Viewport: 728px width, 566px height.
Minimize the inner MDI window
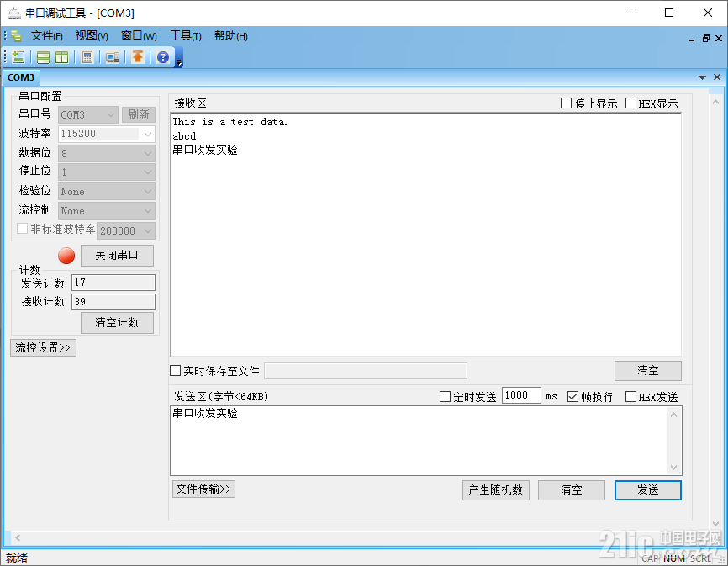692,39
